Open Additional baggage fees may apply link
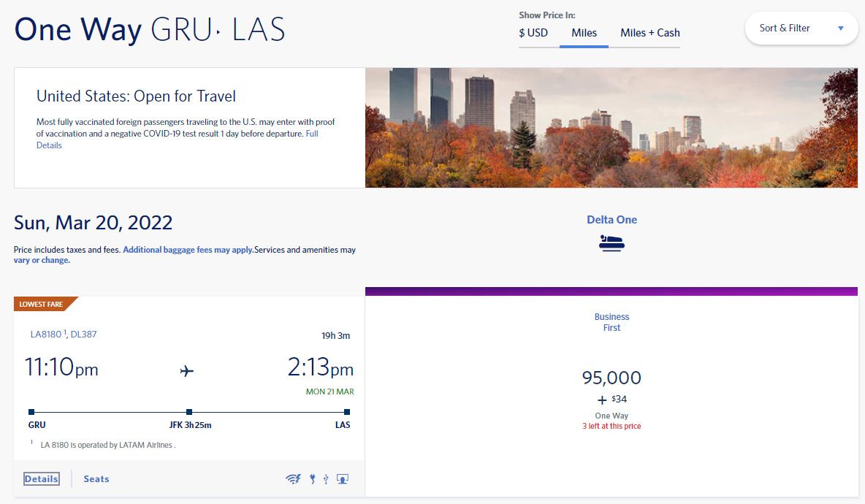 click(188, 250)
